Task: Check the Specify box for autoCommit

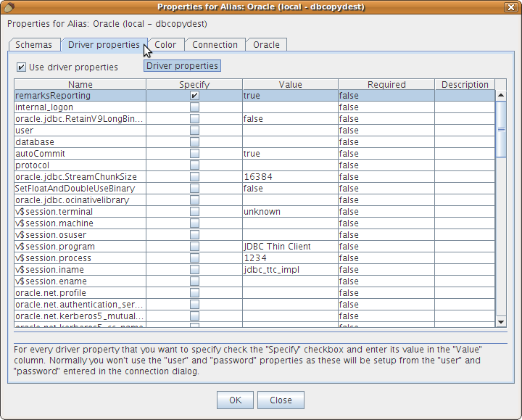Action: [194, 154]
